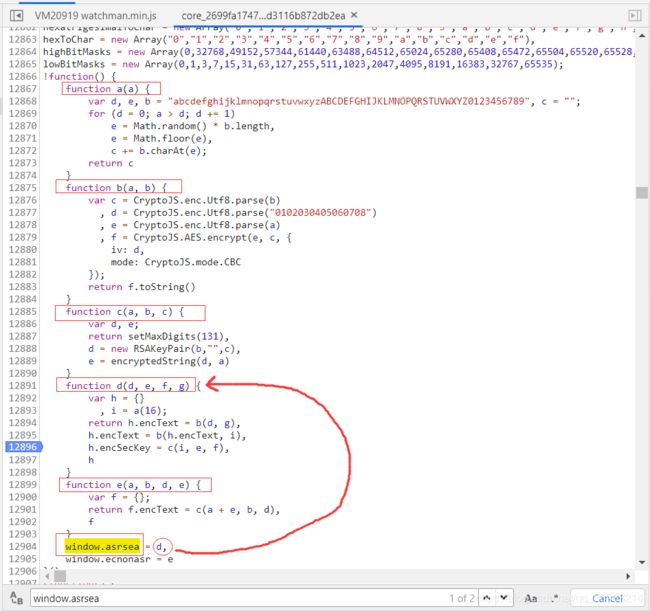Image resolution: width=650 pixels, height=611 pixels.
Task: Click 'return f.encText = c(a + e, b, d),'
Action: click(184, 509)
